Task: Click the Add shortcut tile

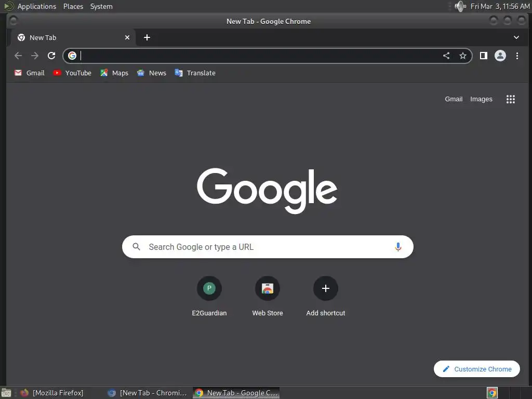Action: 326,297
